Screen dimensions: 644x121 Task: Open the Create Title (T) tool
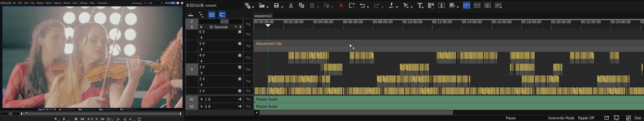pos(420,6)
